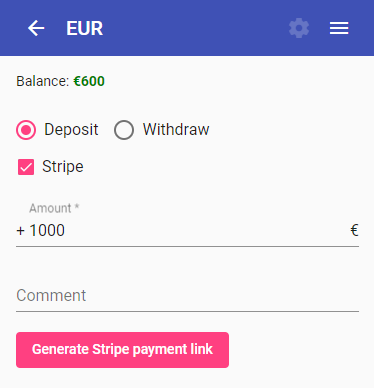Image resolution: width=374 pixels, height=388 pixels.
Task: Click the green €600 balance value
Action: pyautogui.click(x=89, y=81)
